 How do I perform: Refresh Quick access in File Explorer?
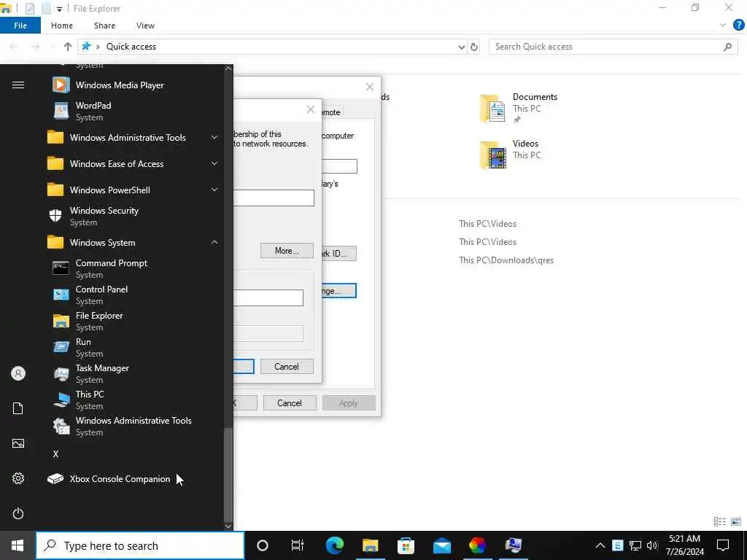474,47
